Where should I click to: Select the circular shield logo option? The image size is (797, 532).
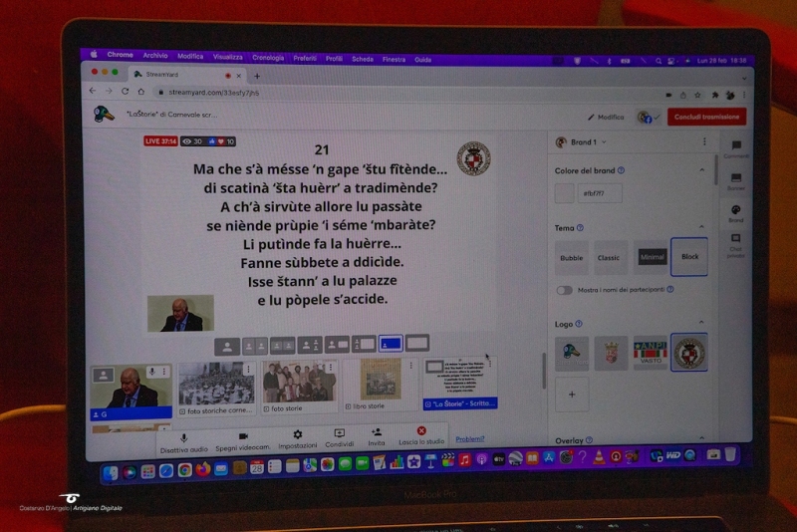pos(689,352)
